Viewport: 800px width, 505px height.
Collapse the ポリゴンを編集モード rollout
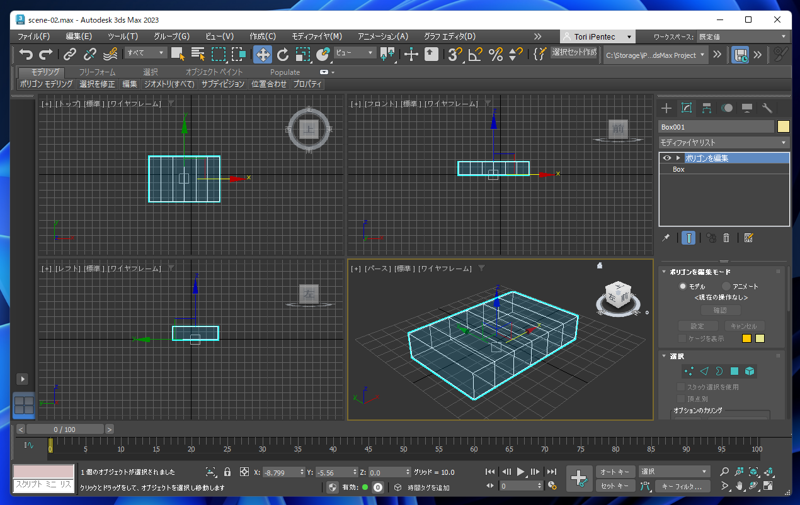pos(664,272)
